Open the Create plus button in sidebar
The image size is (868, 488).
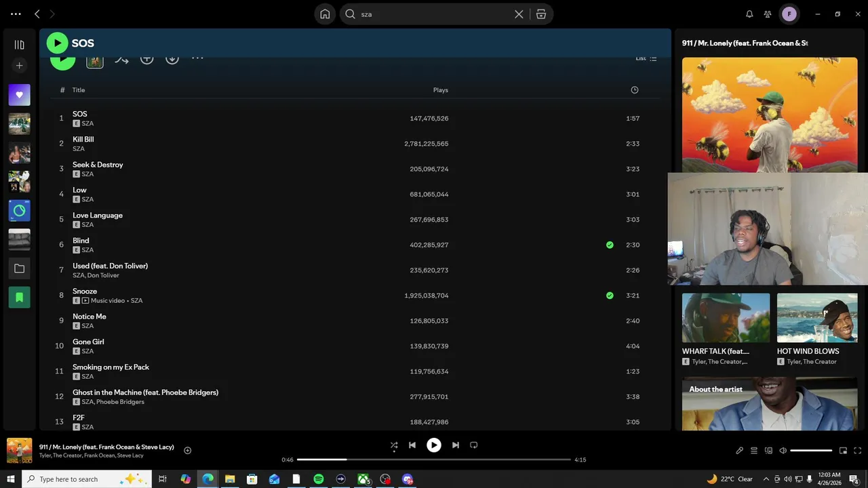coord(19,66)
